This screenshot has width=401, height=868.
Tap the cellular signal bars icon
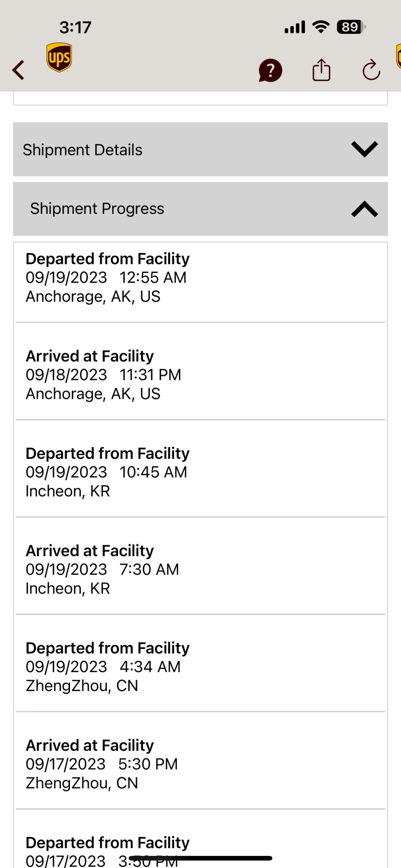[295, 27]
